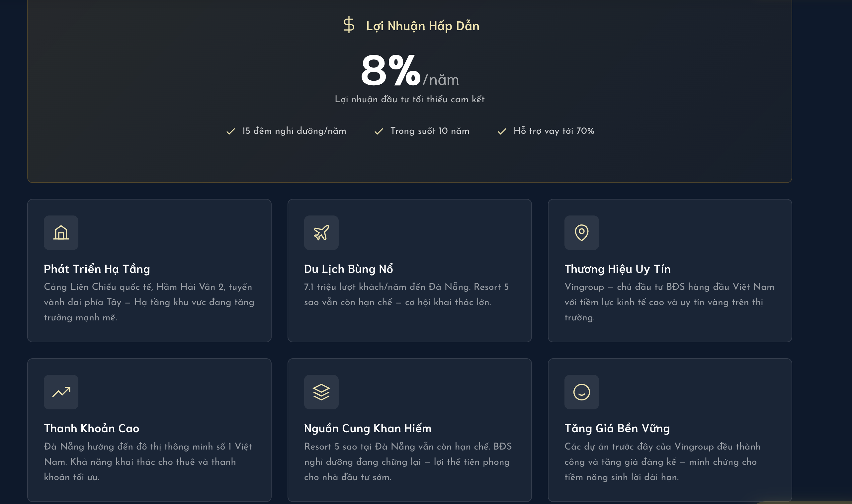Image resolution: width=852 pixels, height=504 pixels.
Task: Click the checkmark beside Hỗ trợ vay tới 70%
Action: pos(502,131)
